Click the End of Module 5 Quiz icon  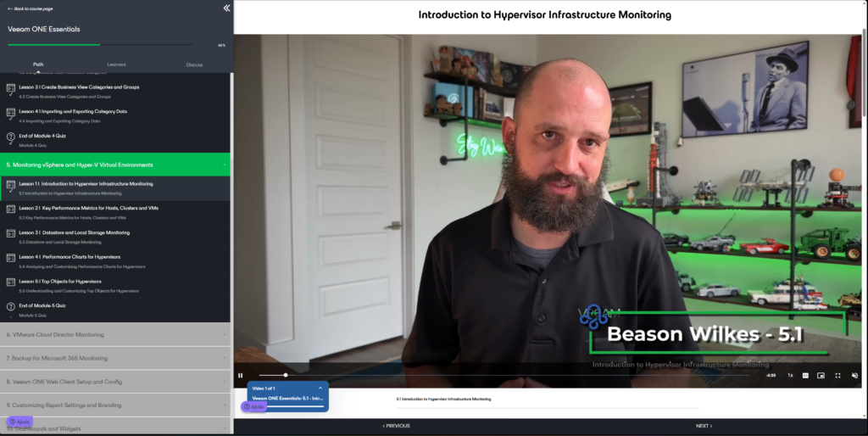point(11,309)
